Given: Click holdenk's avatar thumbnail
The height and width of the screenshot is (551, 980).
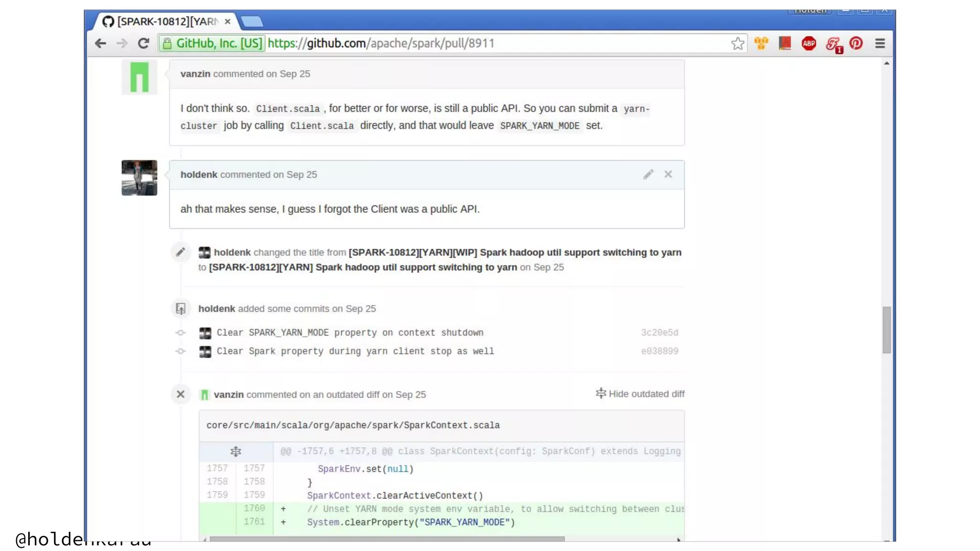Looking at the screenshot, I should coord(139,177).
